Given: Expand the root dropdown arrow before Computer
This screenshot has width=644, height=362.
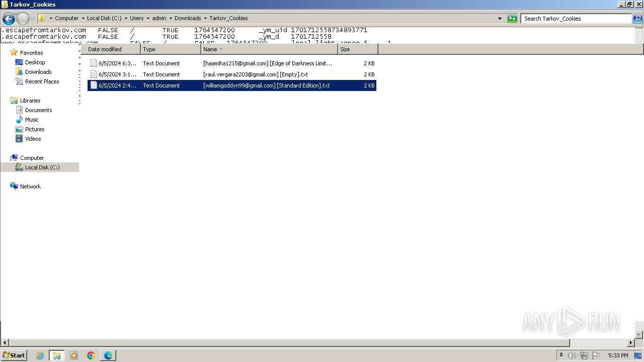Looking at the screenshot, I should (51, 19).
